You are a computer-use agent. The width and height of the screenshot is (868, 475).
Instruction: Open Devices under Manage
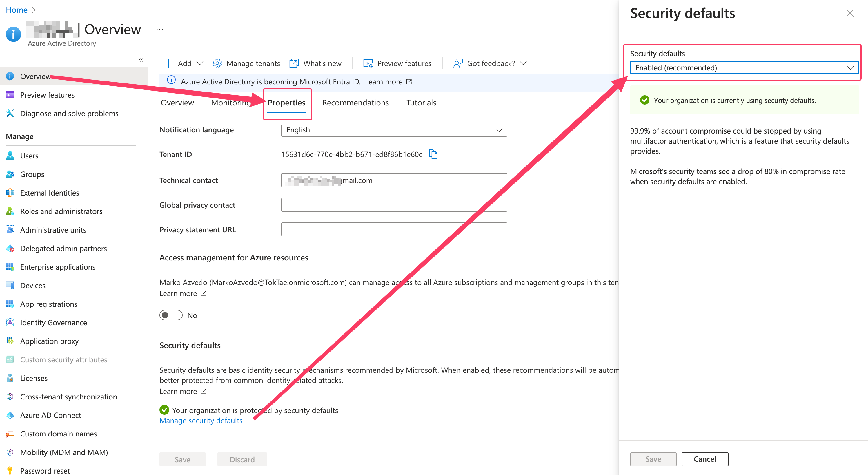[x=33, y=285]
